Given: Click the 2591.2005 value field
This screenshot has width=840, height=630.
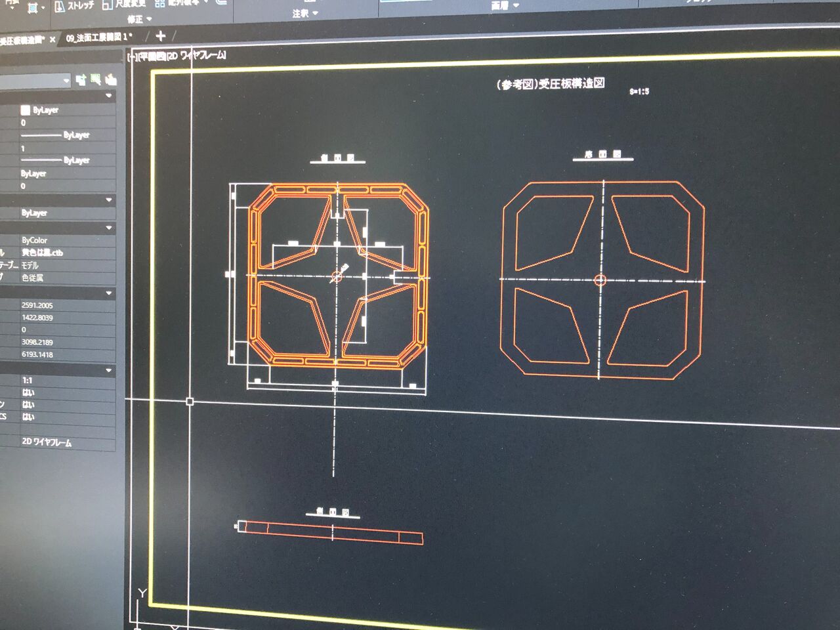Looking at the screenshot, I should (37, 305).
